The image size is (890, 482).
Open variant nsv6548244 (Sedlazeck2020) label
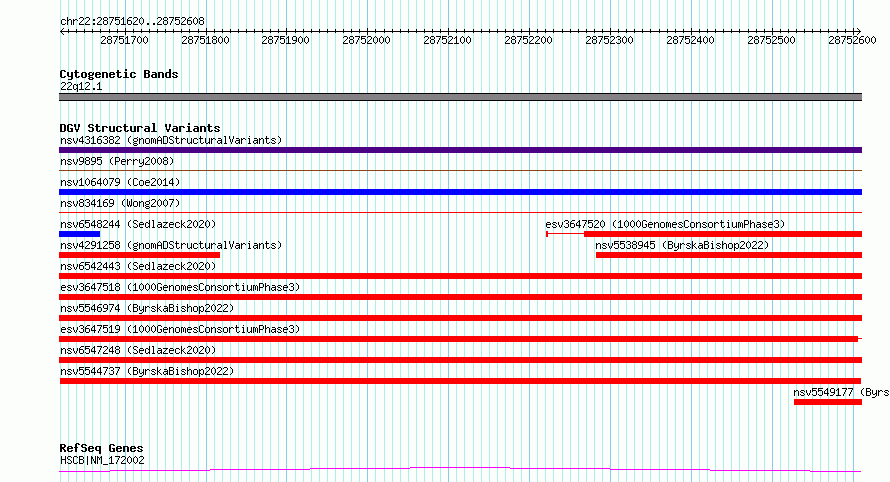[138, 224]
